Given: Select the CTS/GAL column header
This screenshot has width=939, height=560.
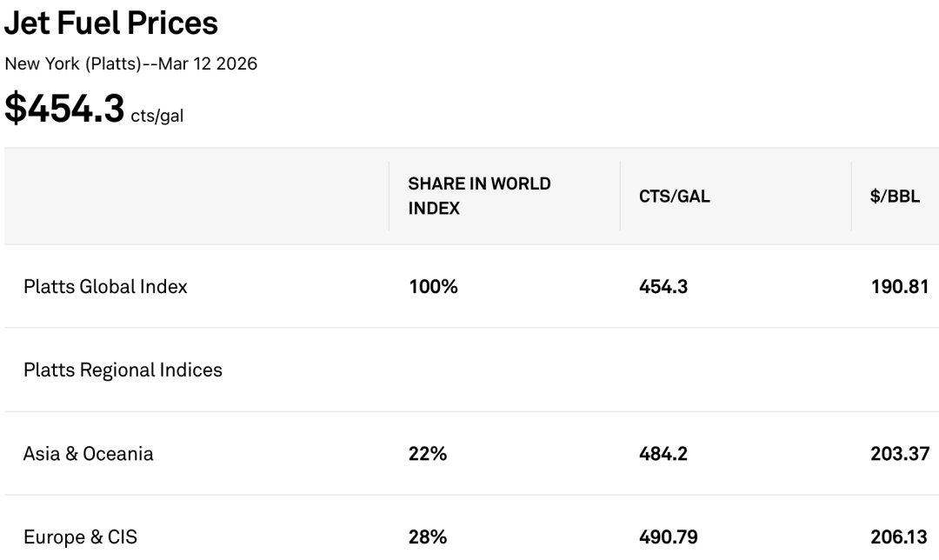Looking at the screenshot, I should [x=674, y=197].
